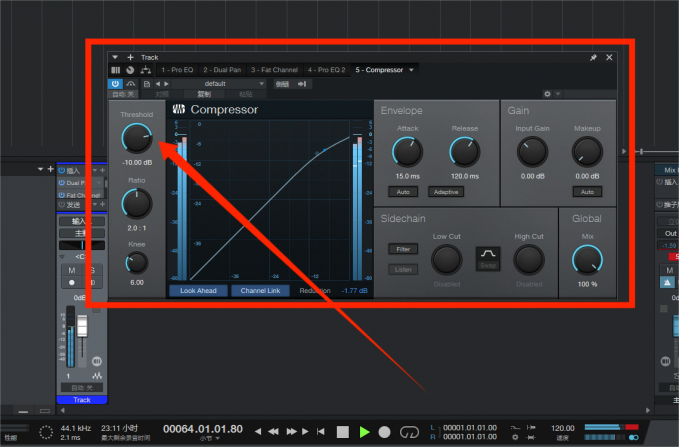Enable Look Ahead on the compressor
Viewport: 679px width, 447px height.
coord(197,291)
